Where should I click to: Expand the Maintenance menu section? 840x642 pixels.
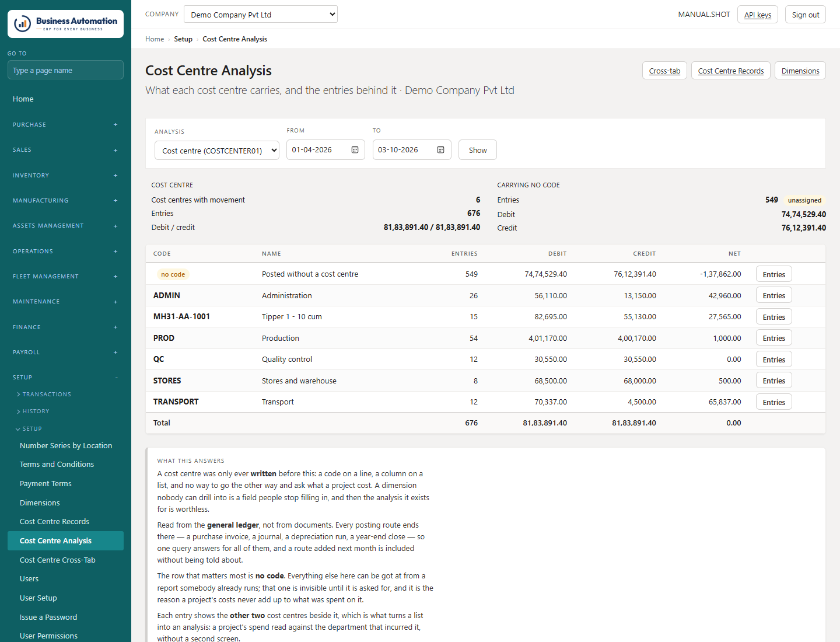(x=65, y=302)
